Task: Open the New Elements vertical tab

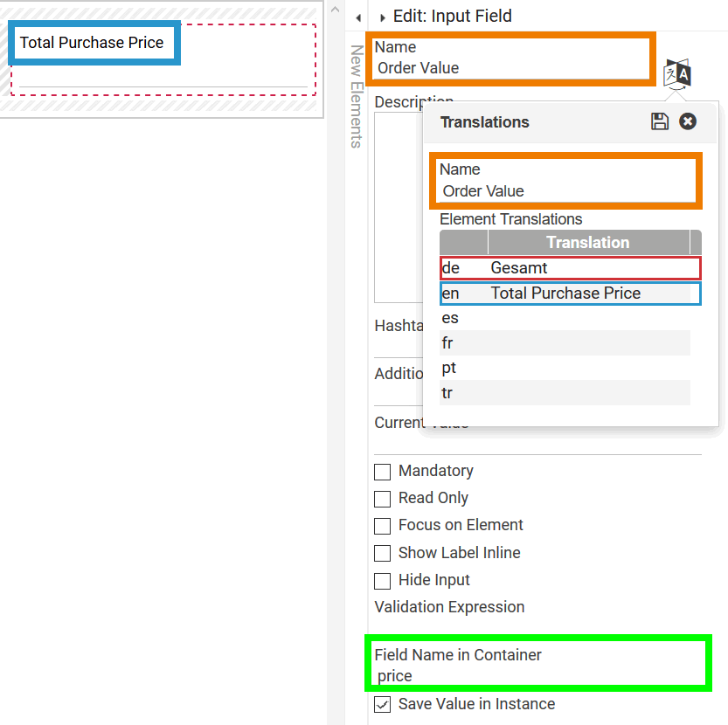Action: (x=356, y=96)
